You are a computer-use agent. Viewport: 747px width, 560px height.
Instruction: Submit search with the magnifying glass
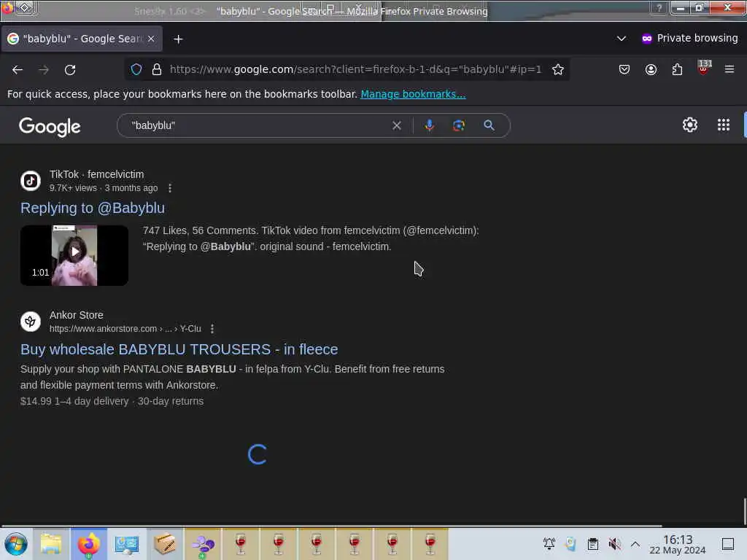tap(489, 125)
